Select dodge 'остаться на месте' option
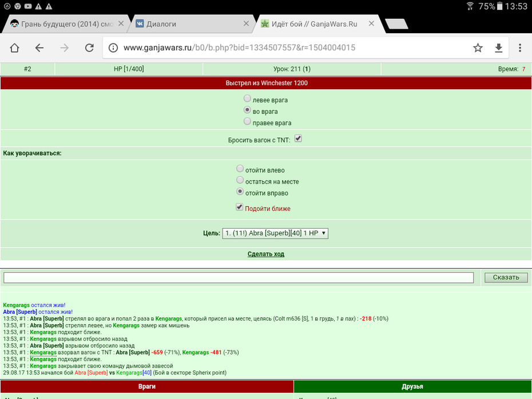The height and width of the screenshot is (399, 532). click(x=240, y=180)
